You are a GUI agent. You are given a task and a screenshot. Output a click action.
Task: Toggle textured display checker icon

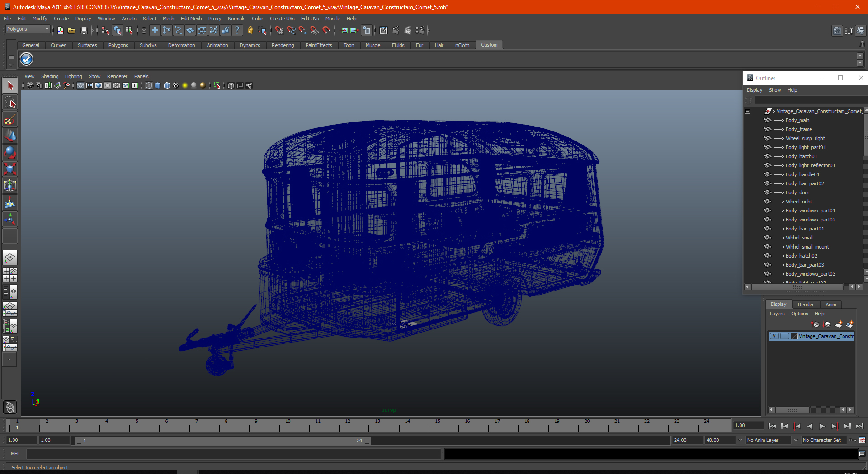(x=176, y=85)
